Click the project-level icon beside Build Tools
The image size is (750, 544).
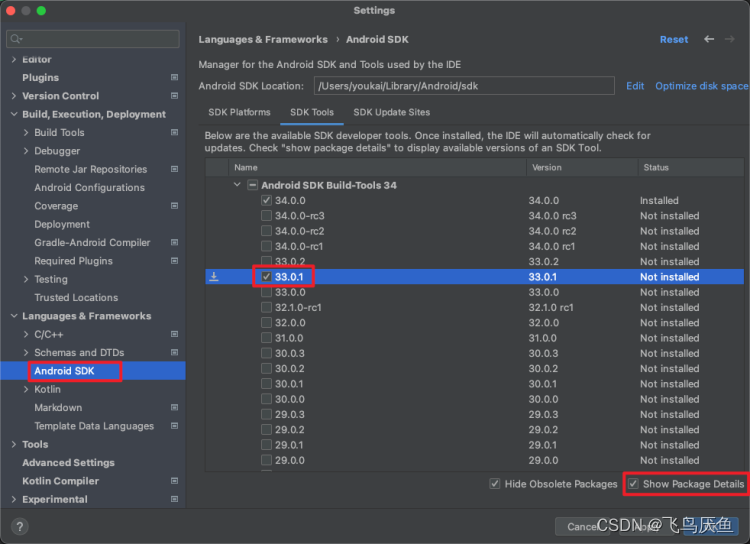click(175, 133)
